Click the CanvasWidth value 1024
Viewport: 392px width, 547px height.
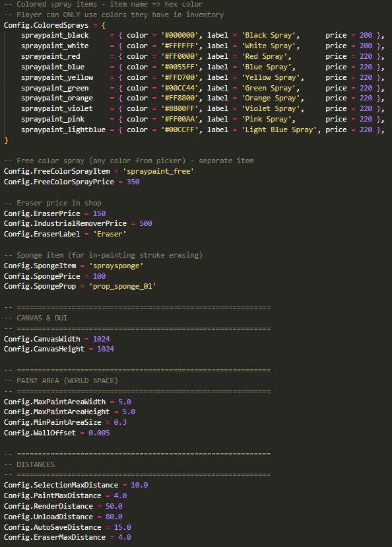pyautogui.click(x=102, y=339)
